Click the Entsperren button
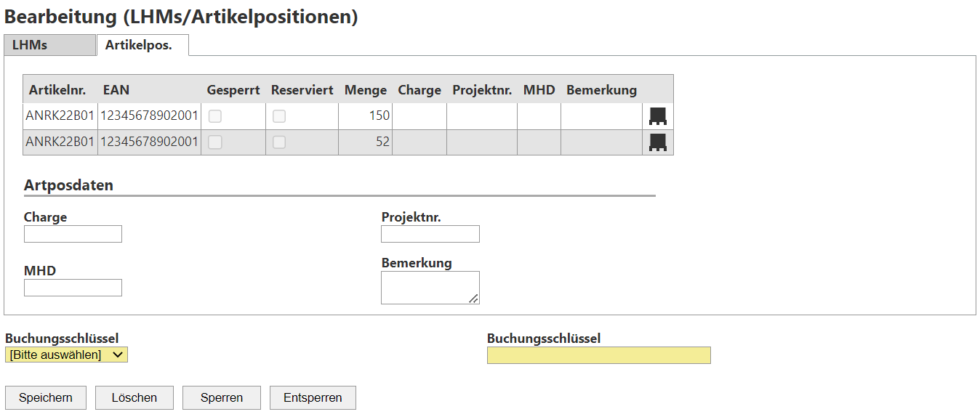The width and height of the screenshot is (980, 417). tap(313, 397)
